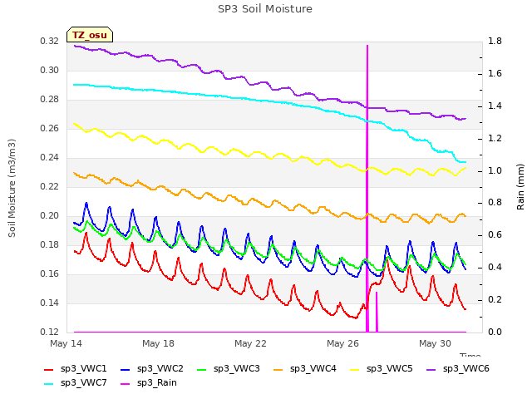Click the SP3 Soil Moisture chart title
Screen dimensions: 532x399
265,9
